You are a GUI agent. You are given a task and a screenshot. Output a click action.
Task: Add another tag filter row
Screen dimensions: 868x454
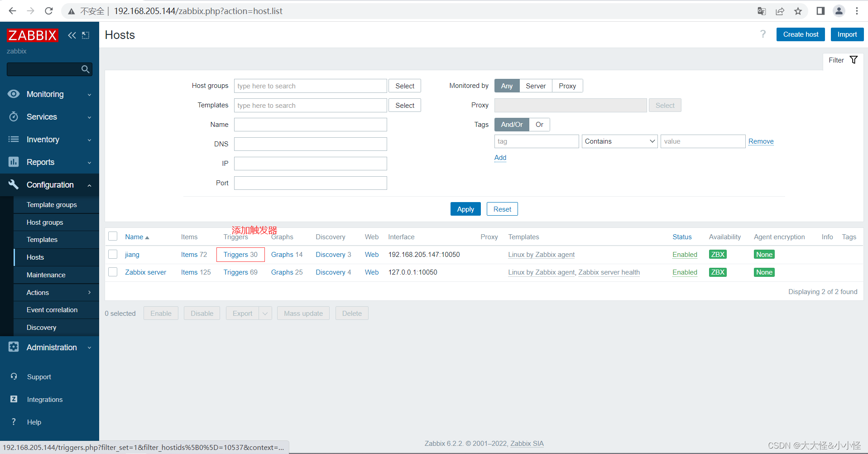(500, 158)
